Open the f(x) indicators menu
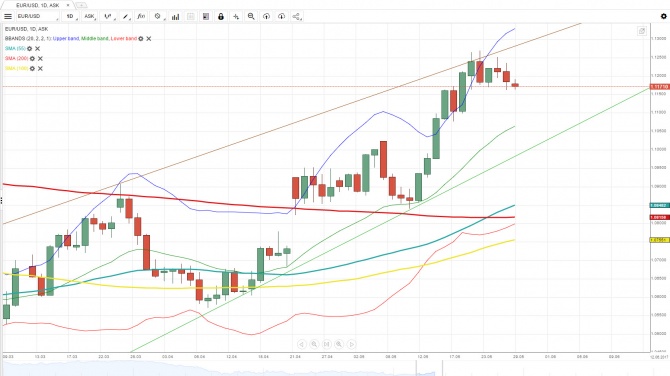 click(141, 16)
